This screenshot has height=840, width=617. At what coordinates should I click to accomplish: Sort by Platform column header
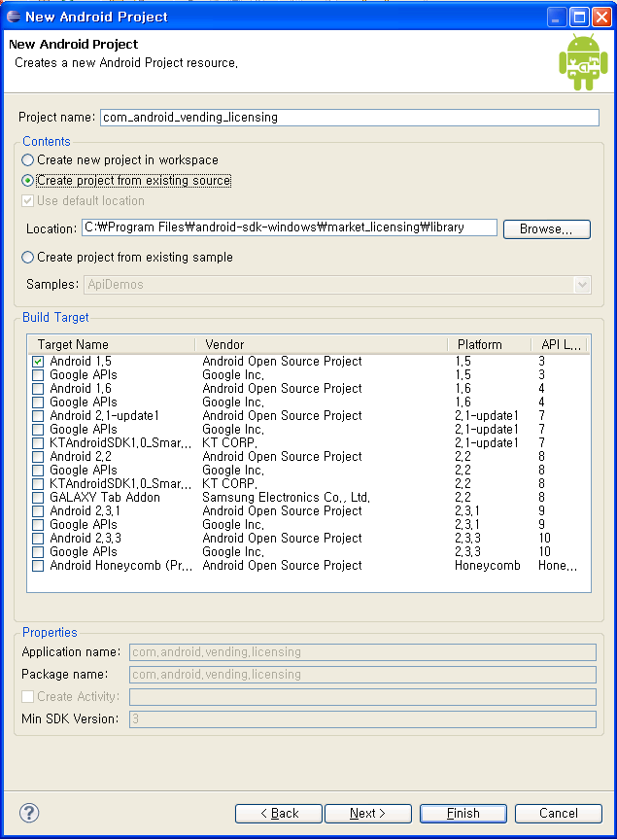click(x=489, y=344)
